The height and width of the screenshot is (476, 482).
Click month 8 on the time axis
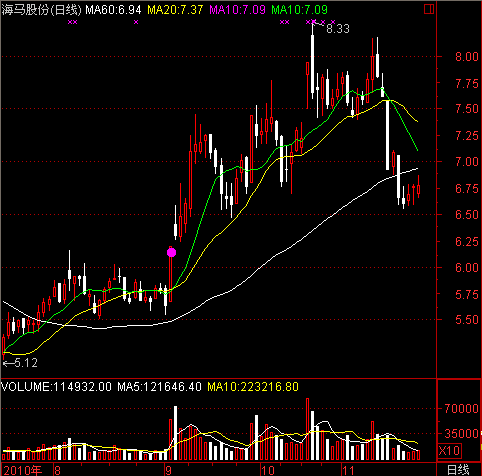coord(57,470)
